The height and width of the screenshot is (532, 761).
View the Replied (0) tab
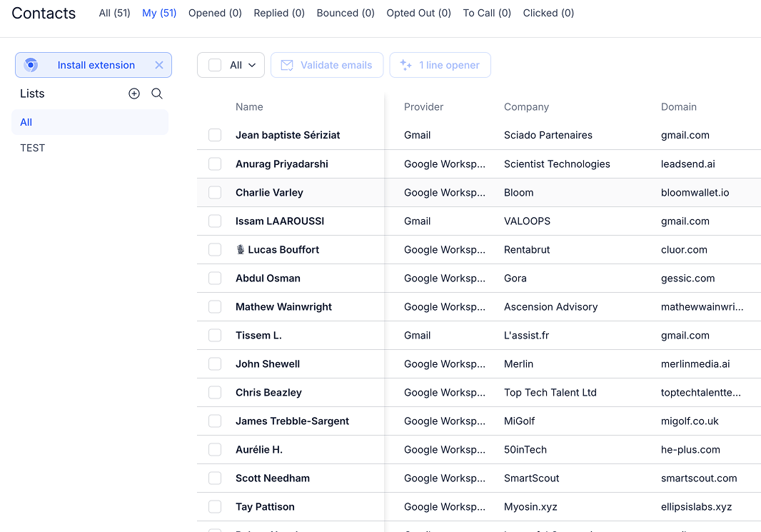279,13
